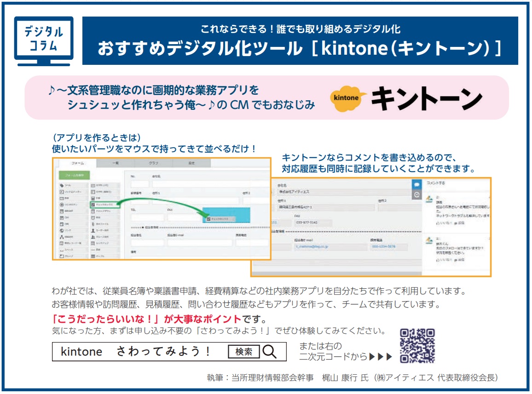The width and height of the screenshot is (532, 394).
Task: Select the テーブル part
Action: tap(105, 256)
